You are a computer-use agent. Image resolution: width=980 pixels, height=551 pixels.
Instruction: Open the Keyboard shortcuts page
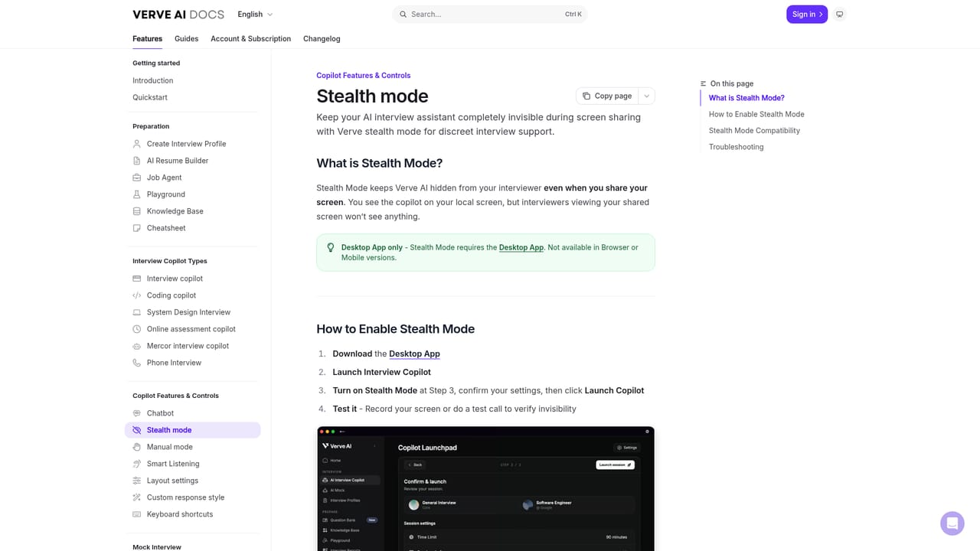click(x=193, y=514)
